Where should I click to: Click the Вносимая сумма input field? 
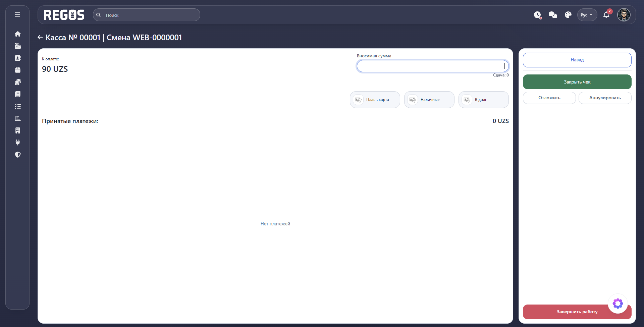(433, 66)
